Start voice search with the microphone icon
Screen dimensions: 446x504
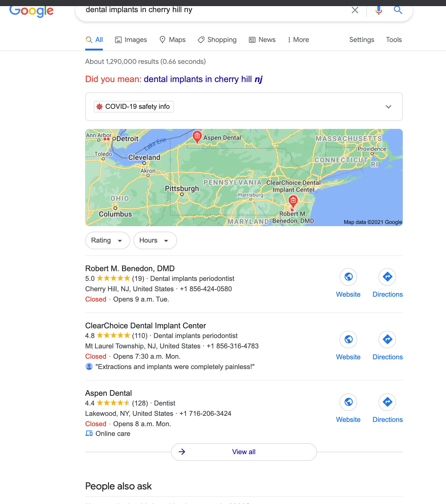click(x=378, y=10)
